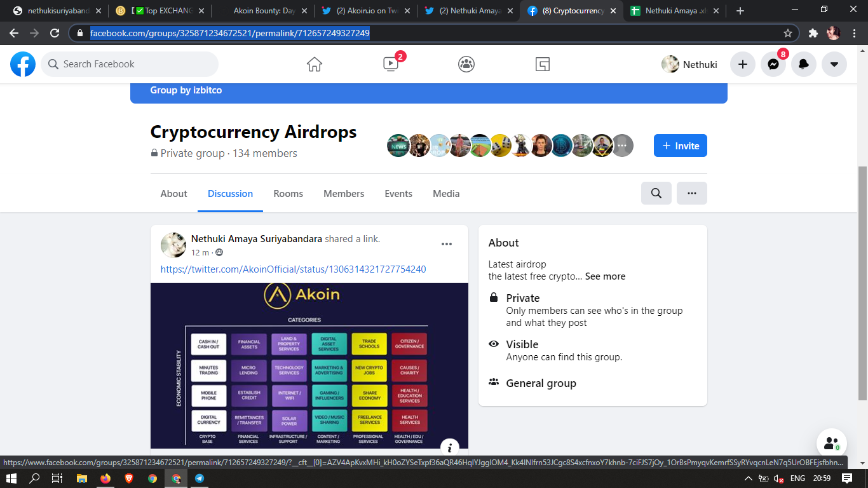Search within the group using magnifier button

(x=656, y=193)
